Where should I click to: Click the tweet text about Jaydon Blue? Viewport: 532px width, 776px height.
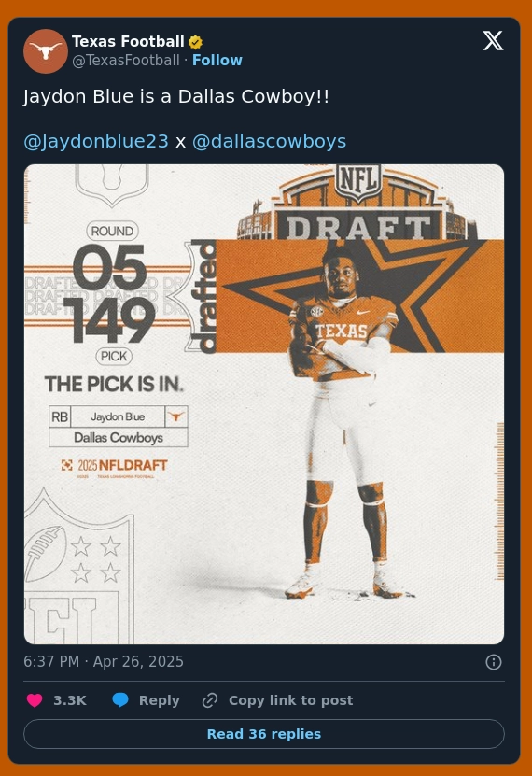click(x=176, y=96)
